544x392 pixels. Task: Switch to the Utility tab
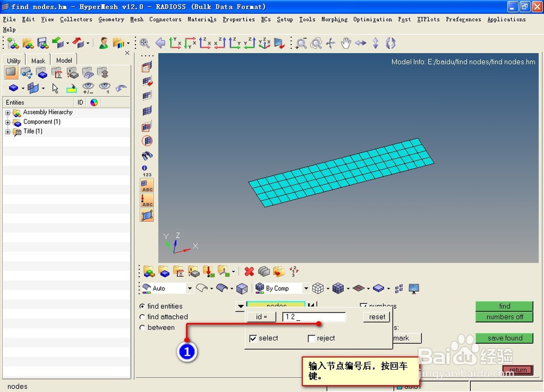click(x=14, y=61)
